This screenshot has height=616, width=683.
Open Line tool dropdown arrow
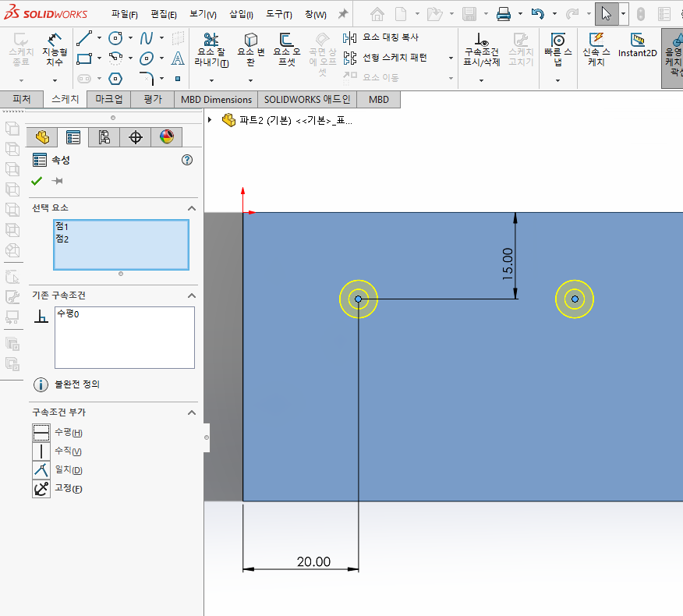coord(99,38)
